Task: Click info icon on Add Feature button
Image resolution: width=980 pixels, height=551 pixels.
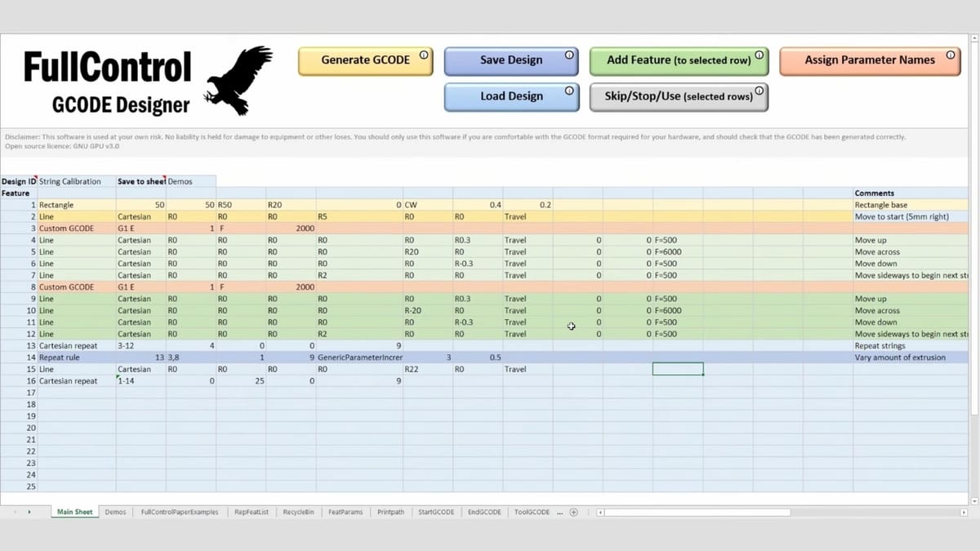Action: pyautogui.click(x=759, y=55)
